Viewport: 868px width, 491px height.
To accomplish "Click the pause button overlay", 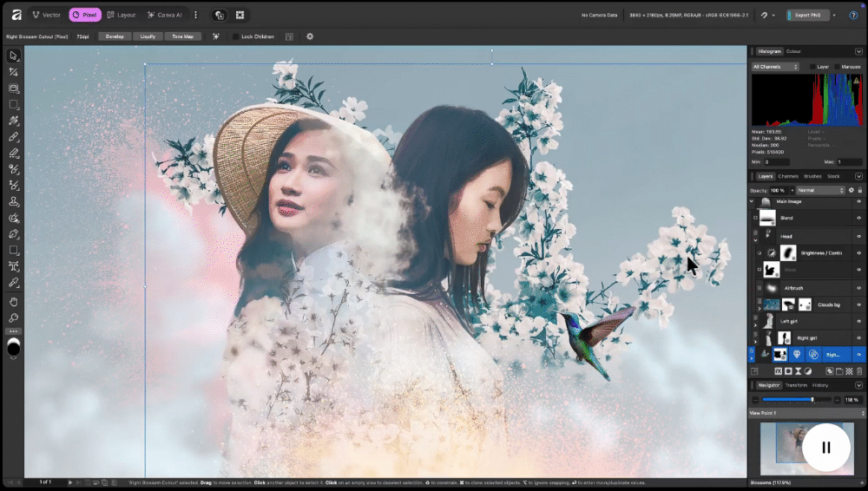I will [825, 448].
